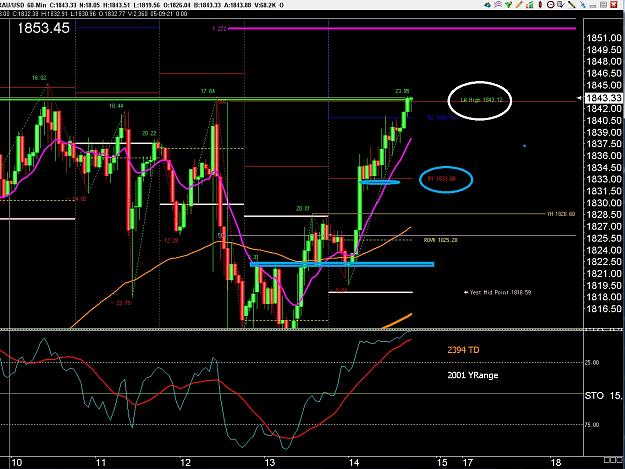
Task: Select the orange pencil drawing tool
Action: point(519,5)
